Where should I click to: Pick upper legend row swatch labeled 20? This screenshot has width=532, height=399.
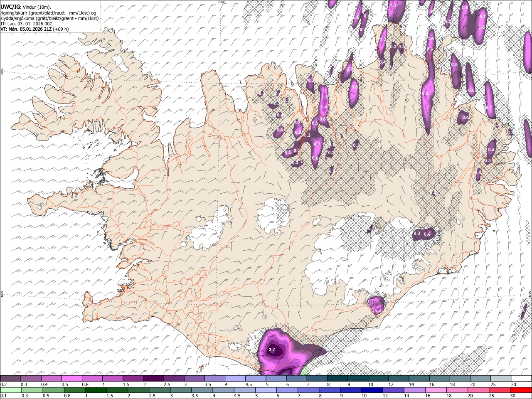click(x=480, y=378)
